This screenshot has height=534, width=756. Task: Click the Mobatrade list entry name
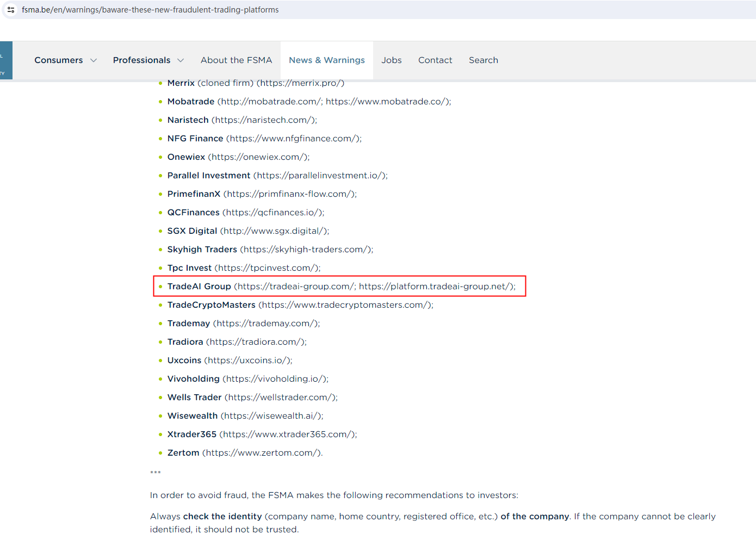(190, 102)
